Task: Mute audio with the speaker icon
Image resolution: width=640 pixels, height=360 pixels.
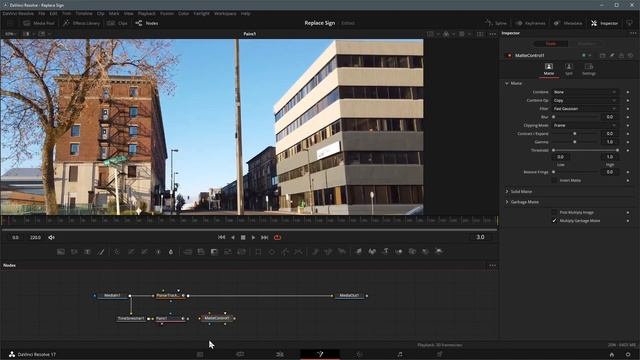Action: pyautogui.click(x=51, y=237)
